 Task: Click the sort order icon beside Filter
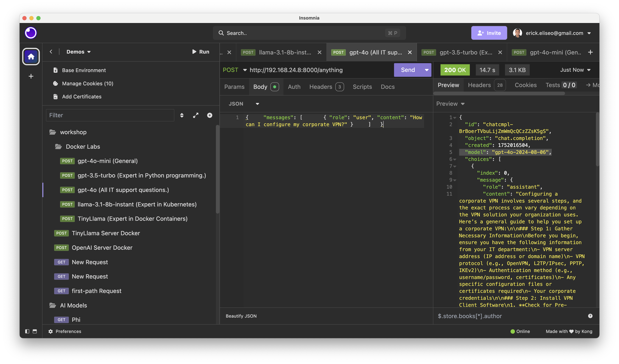(x=182, y=115)
